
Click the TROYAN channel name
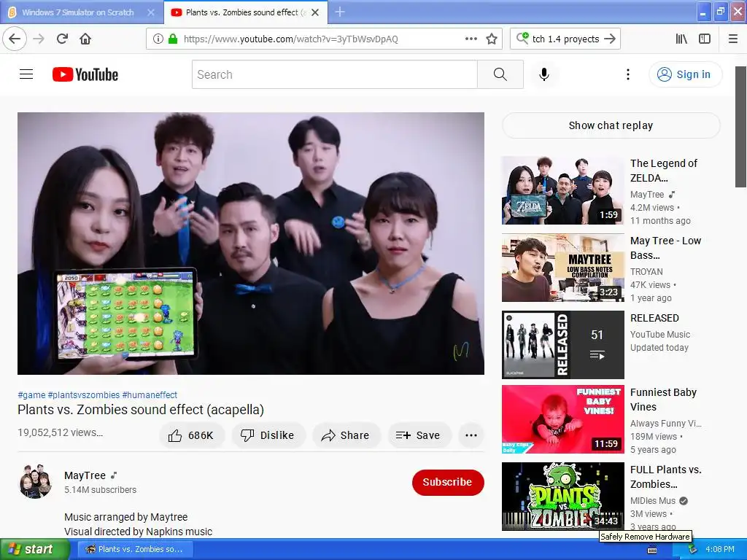pos(646,271)
